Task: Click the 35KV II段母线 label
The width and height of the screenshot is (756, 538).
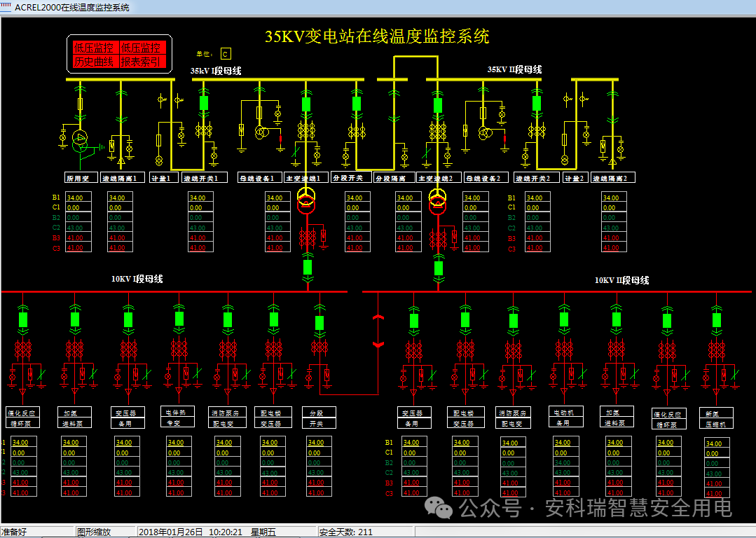Action: coord(514,69)
